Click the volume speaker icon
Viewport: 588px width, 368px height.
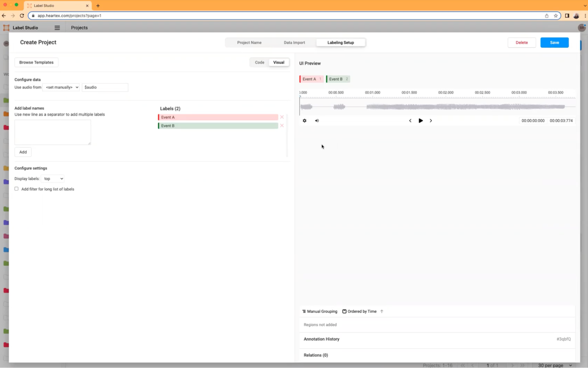pyautogui.click(x=317, y=121)
